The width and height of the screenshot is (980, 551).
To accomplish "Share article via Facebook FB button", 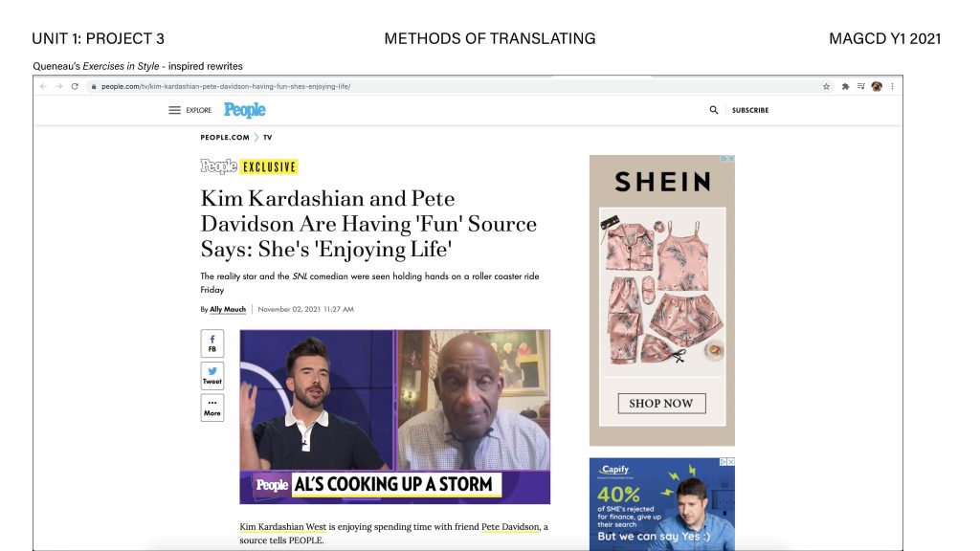I will [212, 343].
